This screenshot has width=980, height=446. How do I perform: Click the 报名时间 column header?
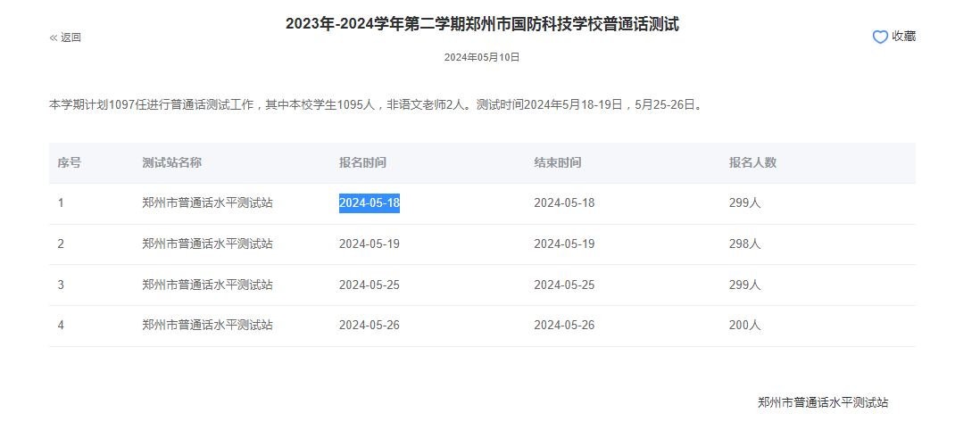pyautogui.click(x=362, y=162)
